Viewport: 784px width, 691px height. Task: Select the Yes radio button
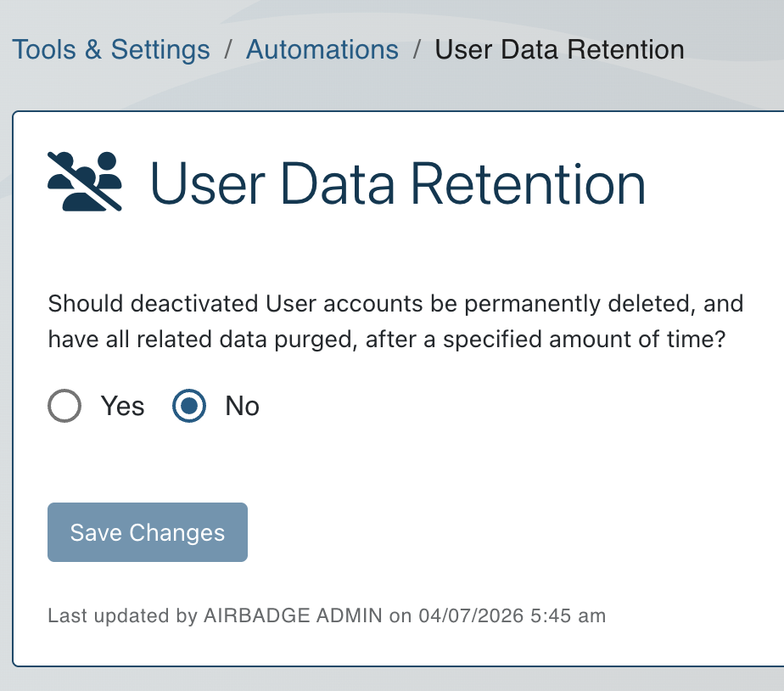click(64, 407)
